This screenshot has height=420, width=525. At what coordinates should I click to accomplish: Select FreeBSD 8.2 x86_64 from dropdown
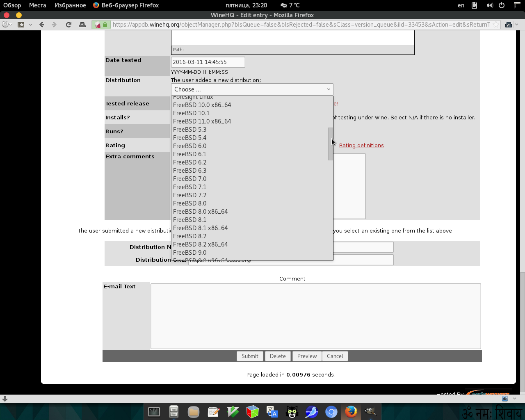[249, 244]
